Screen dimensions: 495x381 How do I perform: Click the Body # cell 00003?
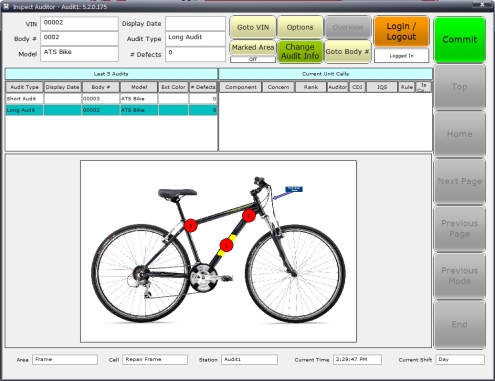101,99
